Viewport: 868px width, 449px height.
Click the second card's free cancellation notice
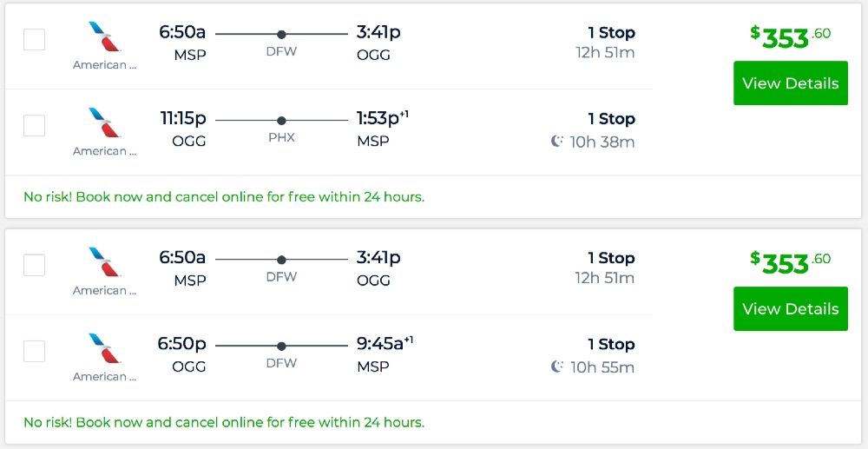(x=224, y=423)
